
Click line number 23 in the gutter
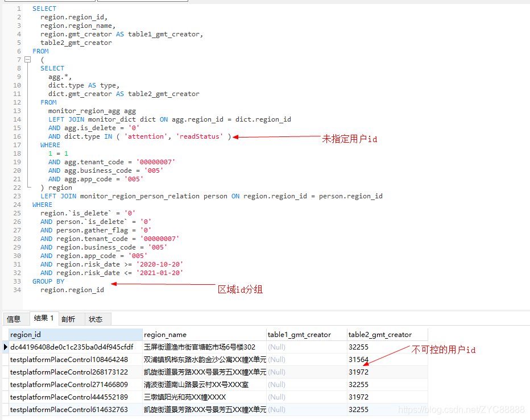pos(17,196)
